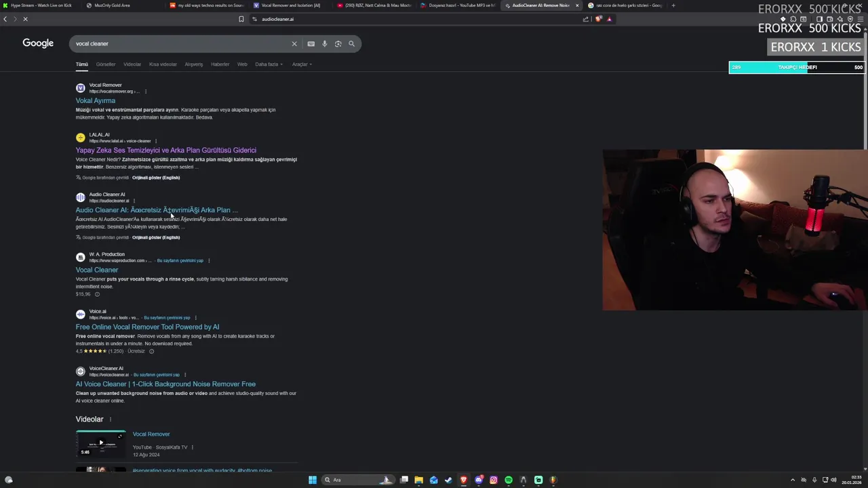868x488 pixels.
Task: Click Orijinali göster under LALAL.AI result
Action: pyautogui.click(x=156, y=178)
